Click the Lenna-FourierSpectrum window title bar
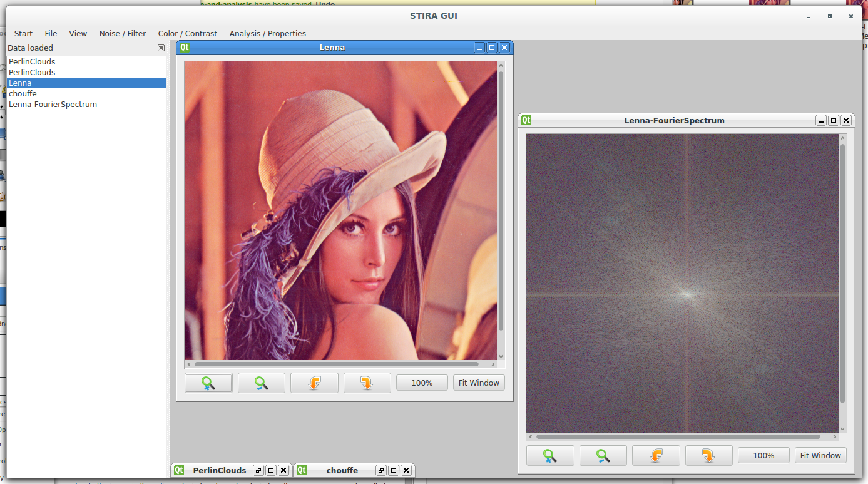This screenshot has height=484, width=868. click(674, 120)
